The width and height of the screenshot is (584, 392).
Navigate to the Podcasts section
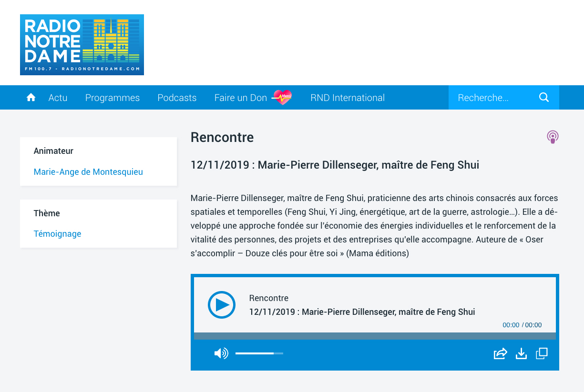(x=177, y=98)
